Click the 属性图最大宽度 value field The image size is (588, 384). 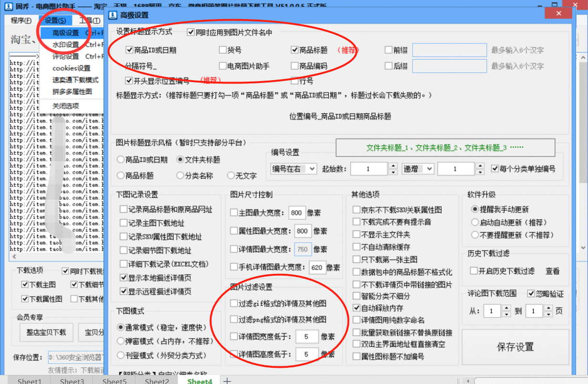click(x=302, y=231)
